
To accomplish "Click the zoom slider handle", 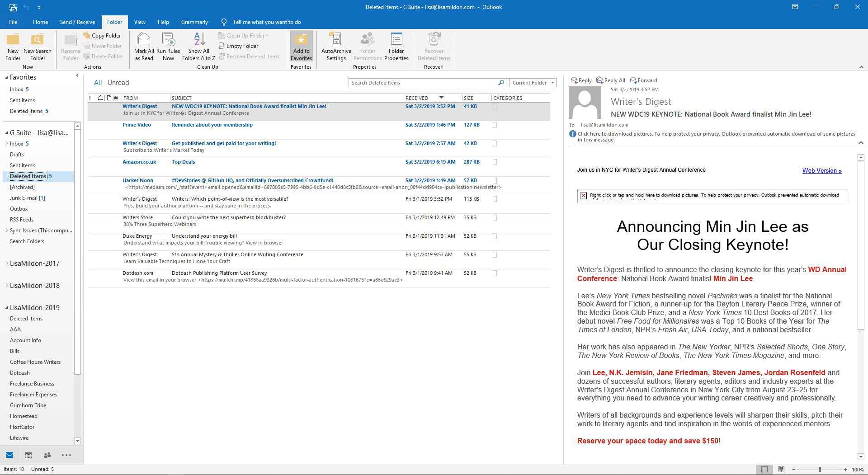I will (819, 470).
